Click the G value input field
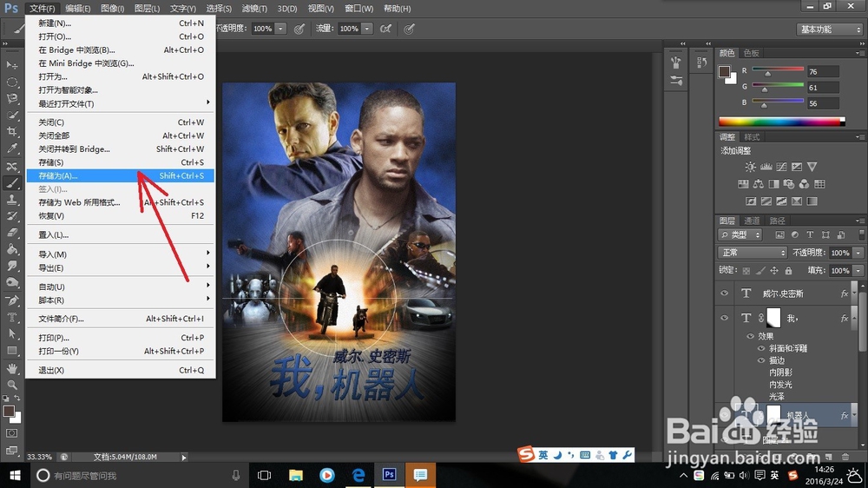The height and width of the screenshot is (488, 868). pos(823,88)
